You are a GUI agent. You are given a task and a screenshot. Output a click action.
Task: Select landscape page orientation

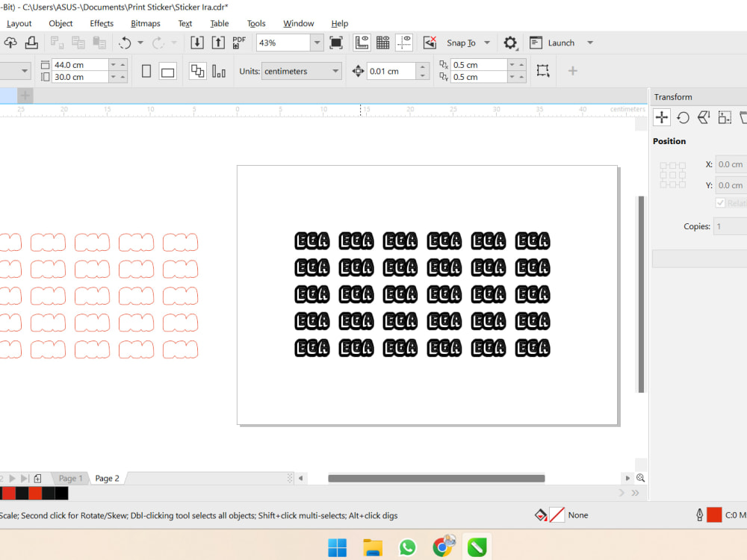(x=167, y=72)
